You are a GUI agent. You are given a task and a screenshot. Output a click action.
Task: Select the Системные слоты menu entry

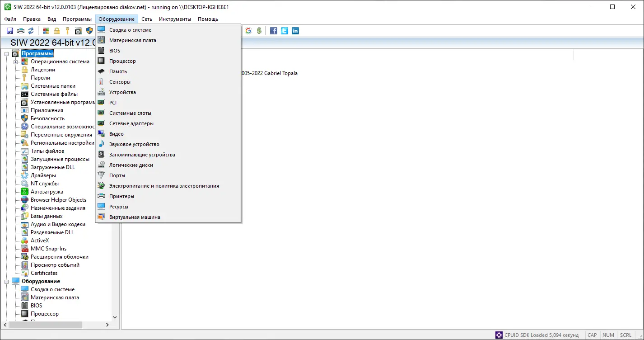[168, 113]
